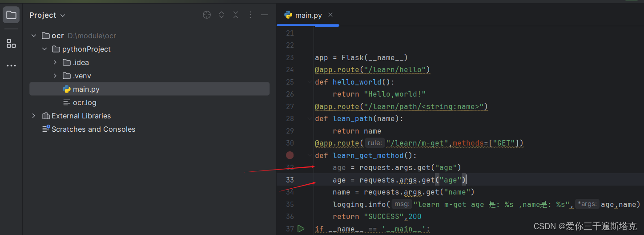Fold the hello_world function
This screenshot has height=235, width=644.
tap(310, 82)
